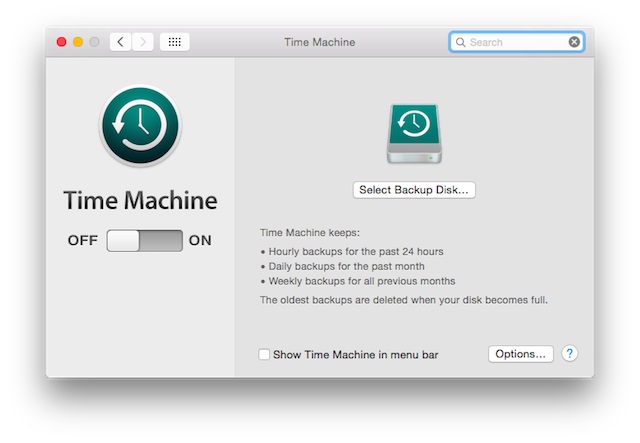Close the Time Machine preferences window

click(x=61, y=42)
